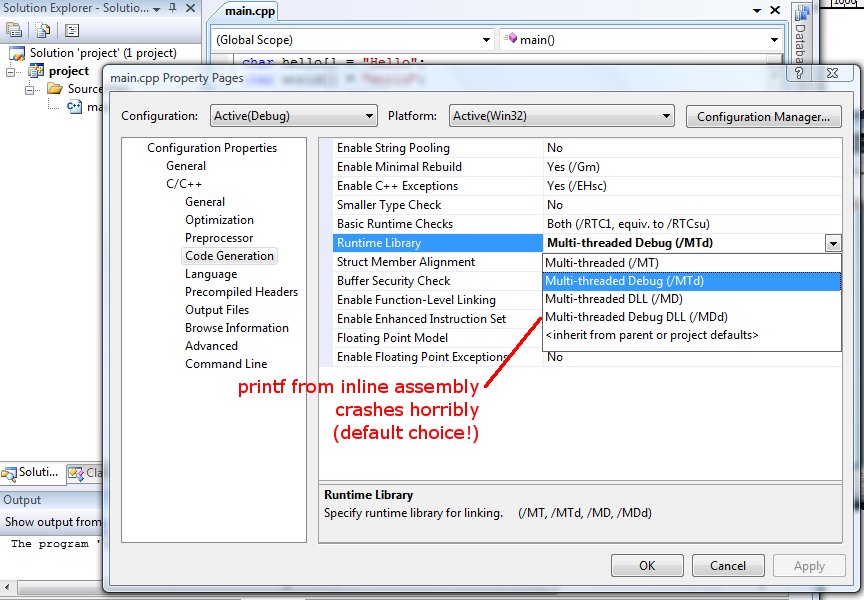The height and width of the screenshot is (600, 864).
Task: Select Enable Function-Level Linking property row
Action: pyautogui.click(x=438, y=300)
